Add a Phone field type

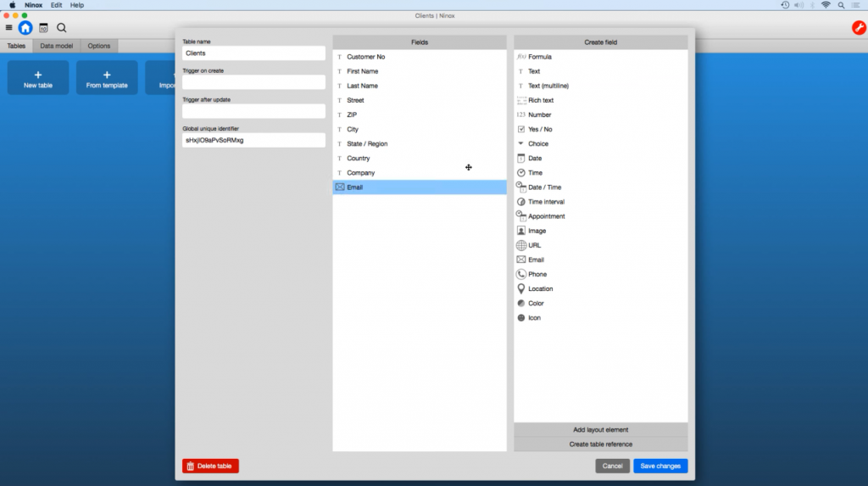pos(537,274)
